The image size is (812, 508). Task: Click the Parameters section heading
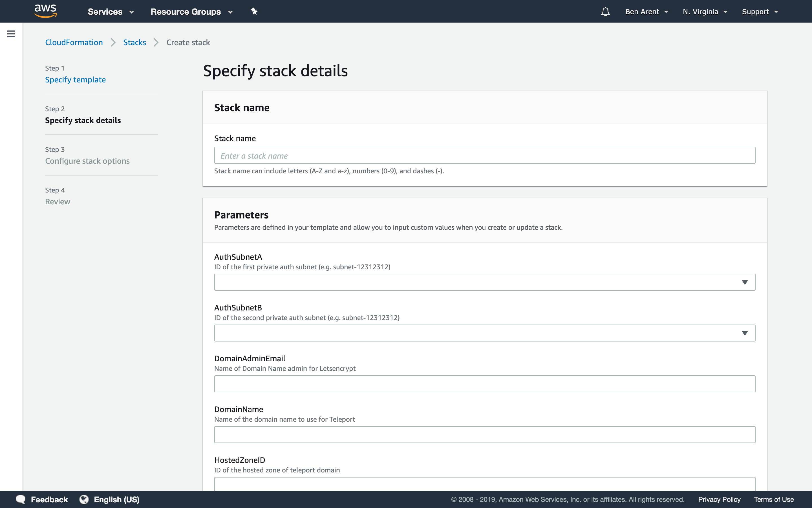241,215
